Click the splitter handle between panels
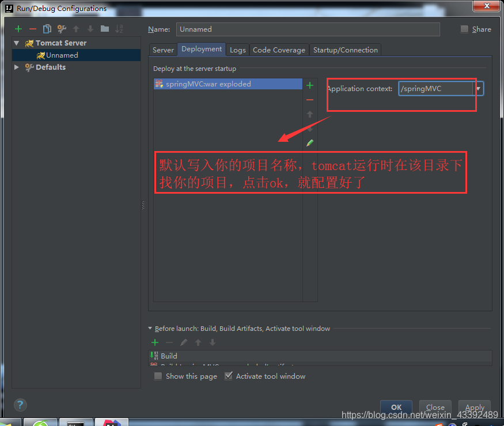 coord(143,205)
